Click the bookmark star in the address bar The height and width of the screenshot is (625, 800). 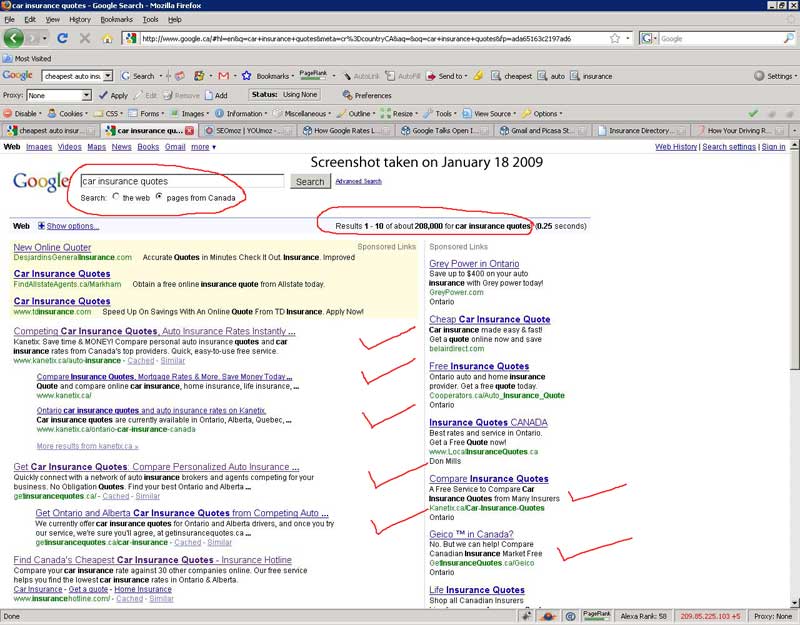coord(614,39)
